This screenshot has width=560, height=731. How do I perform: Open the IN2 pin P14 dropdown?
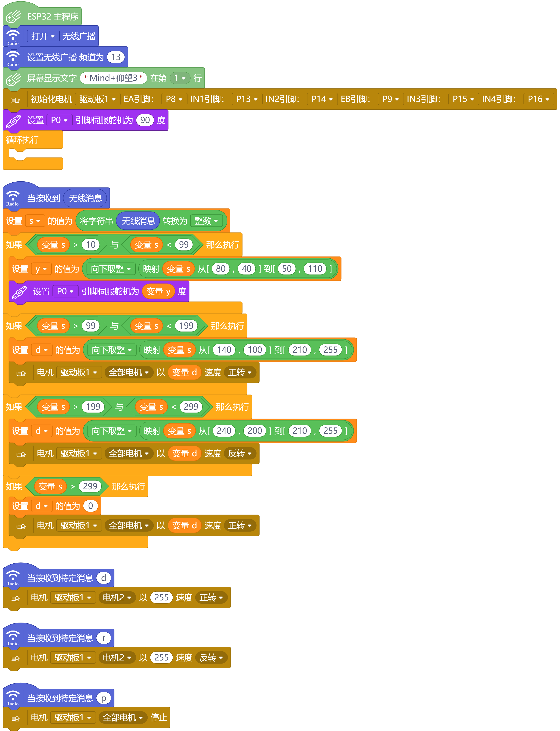pos(322,99)
